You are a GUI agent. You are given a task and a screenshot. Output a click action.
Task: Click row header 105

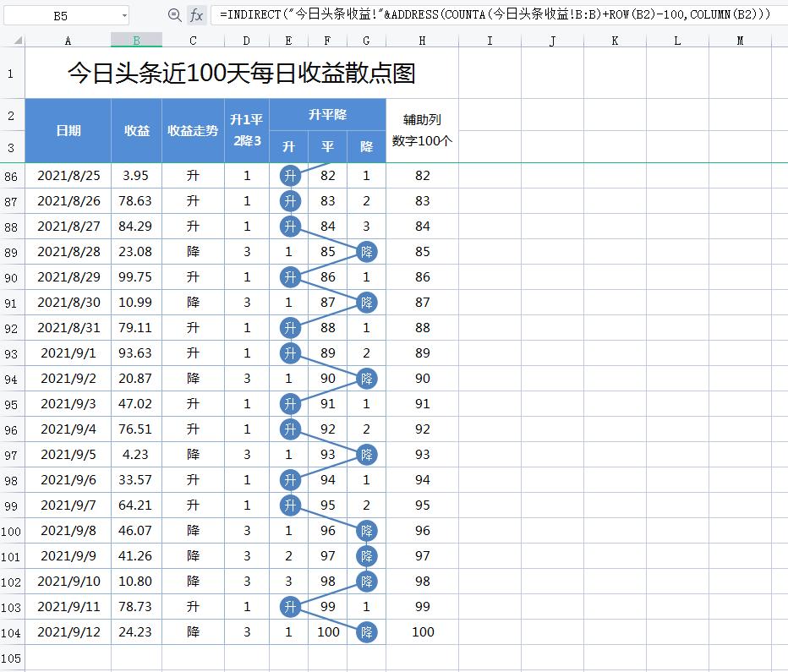pyautogui.click(x=11, y=657)
